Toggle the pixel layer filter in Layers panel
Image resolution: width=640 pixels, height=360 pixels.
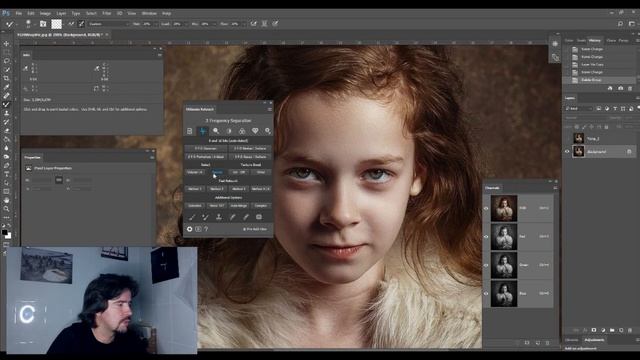click(598, 109)
